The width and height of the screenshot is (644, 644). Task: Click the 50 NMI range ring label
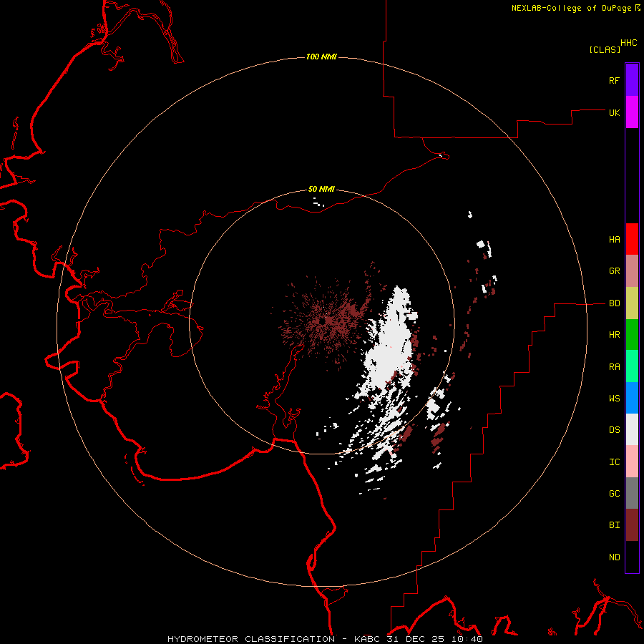point(321,189)
